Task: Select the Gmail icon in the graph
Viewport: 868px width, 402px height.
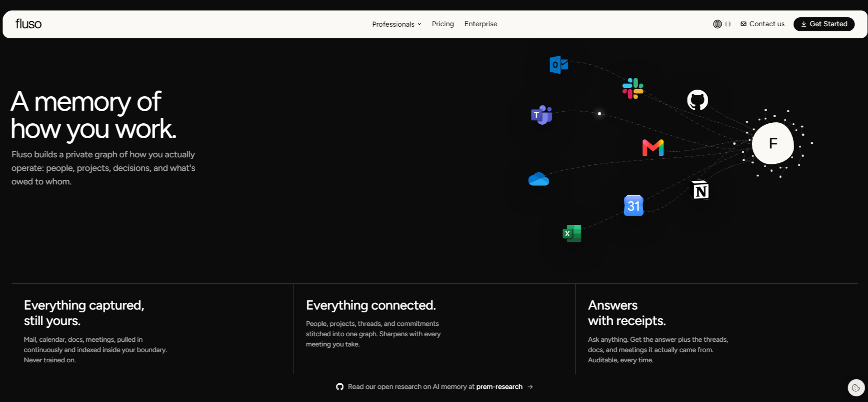Action: 653,148
